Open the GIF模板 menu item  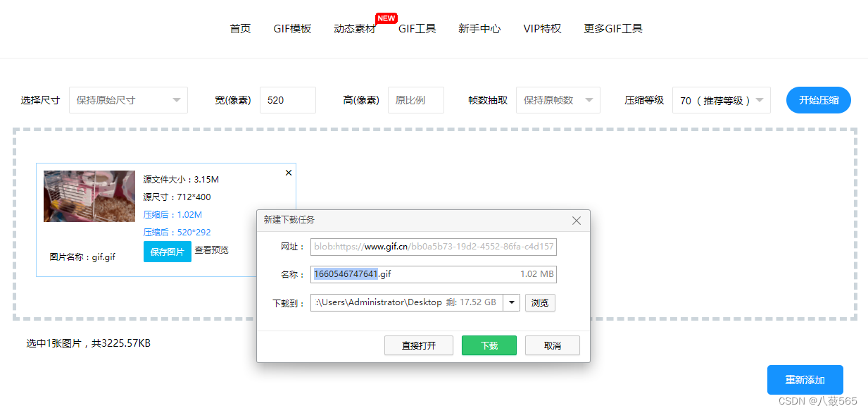(x=292, y=28)
